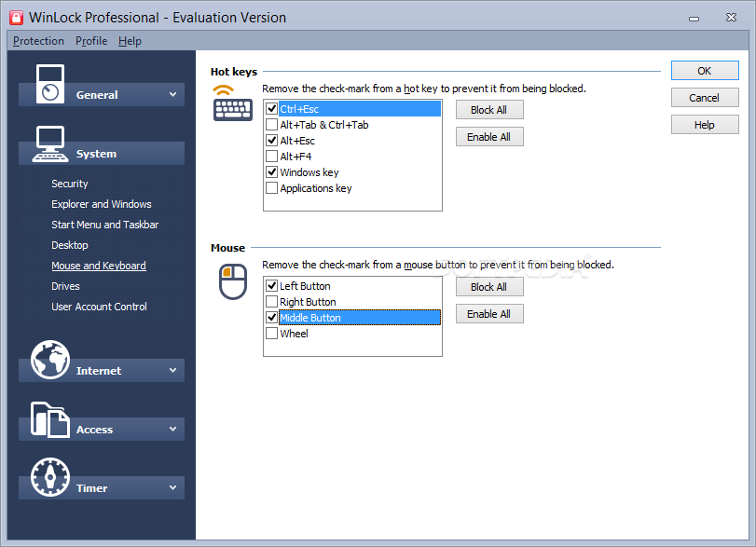Open the Protection menu
756x547 pixels.
pyautogui.click(x=38, y=41)
